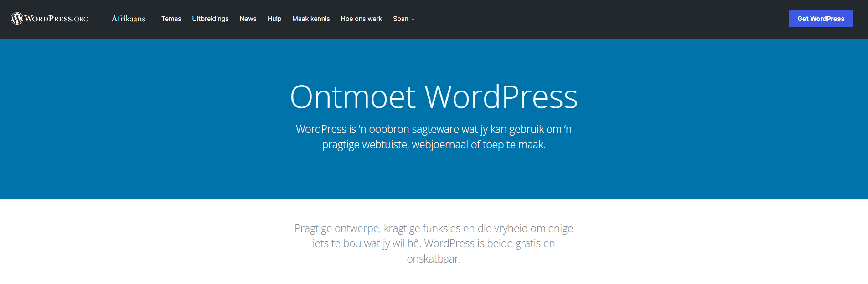868x284 pixels.
Task: Select the News navigation item
Action: (248, 19)
